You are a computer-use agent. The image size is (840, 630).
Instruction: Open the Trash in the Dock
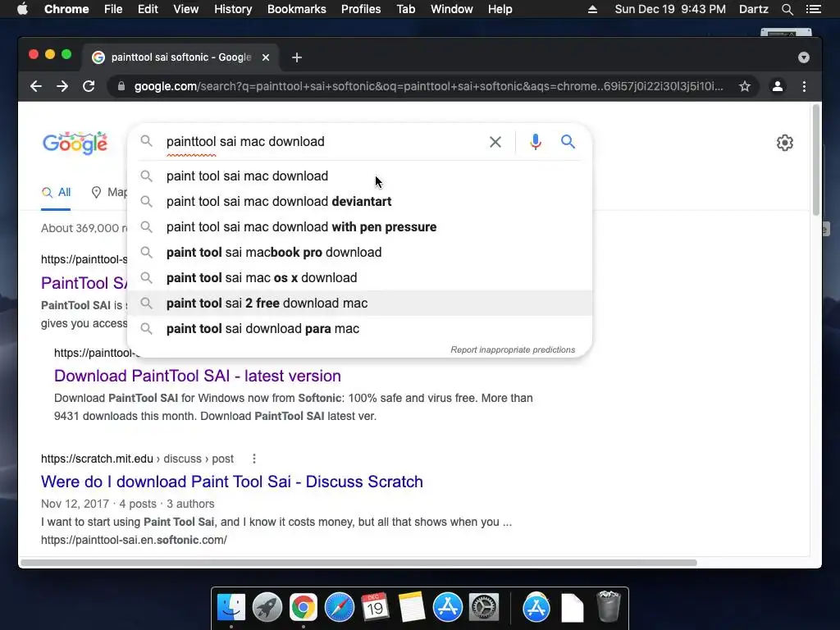(609, 606)
